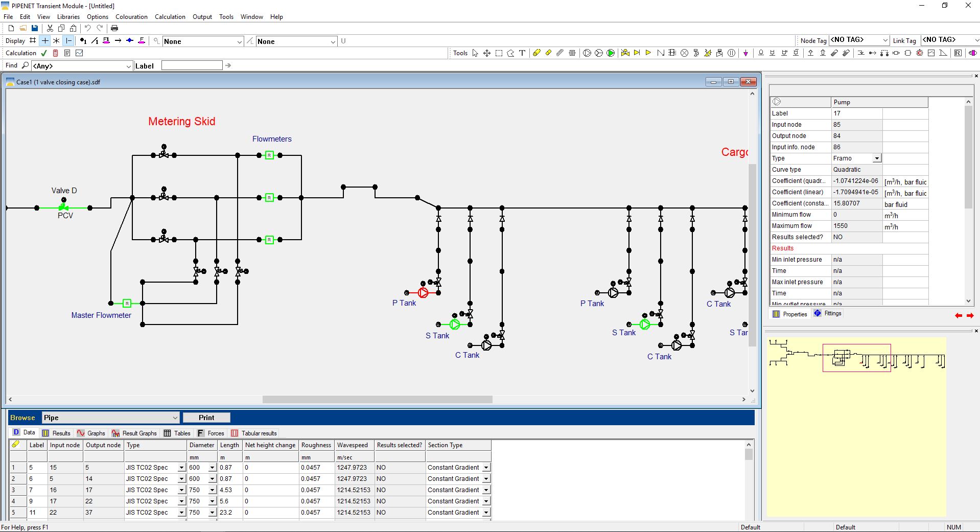The width and height of the screenshot is (980, 532).
Task: Select the pan (four-arrow) tool
Action: click(487, 53)
